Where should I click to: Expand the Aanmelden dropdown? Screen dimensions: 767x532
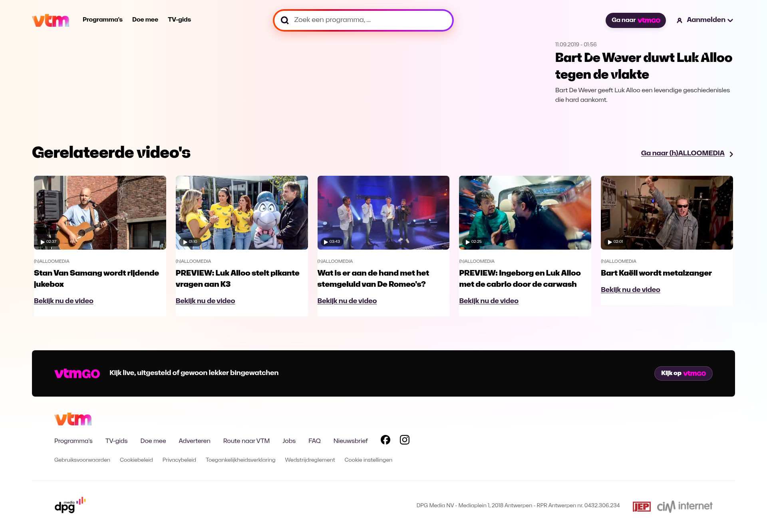pos(730,20)
